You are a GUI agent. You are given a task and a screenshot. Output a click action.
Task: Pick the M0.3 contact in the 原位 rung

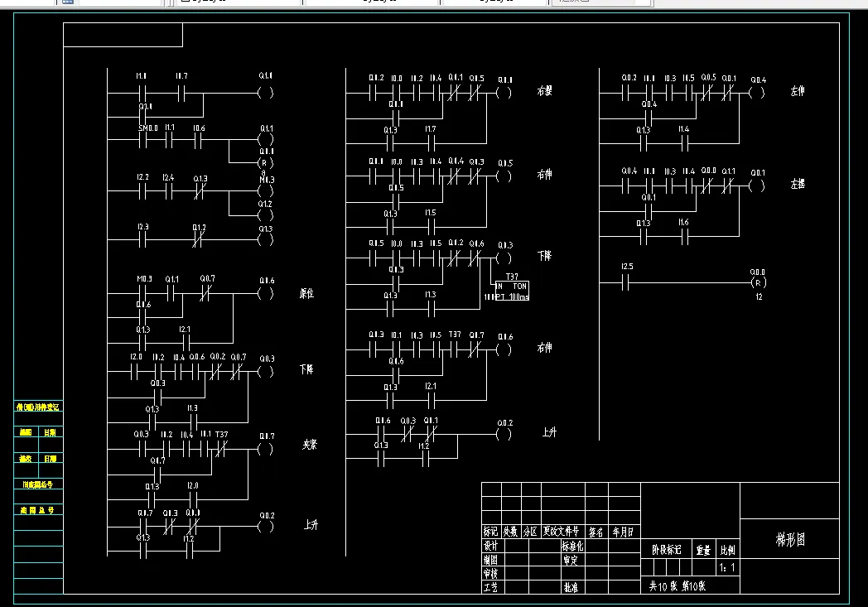(x=142, y=293)
